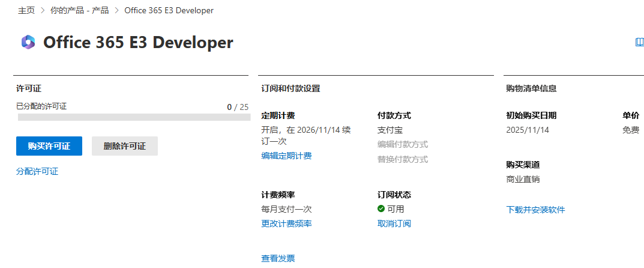Image resolution: width=644 pixels, height=268 pixels.
Task: Open the 更改计费频率 link
Action: [x=286, y=224]
